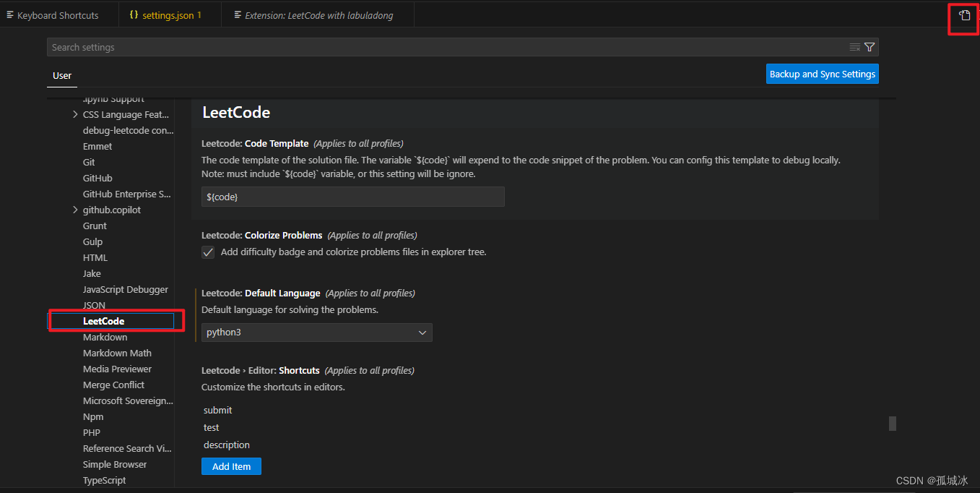Switch to the settings.json tab
The width and height of the screenshot is (980, 493).
click(170, 14)
